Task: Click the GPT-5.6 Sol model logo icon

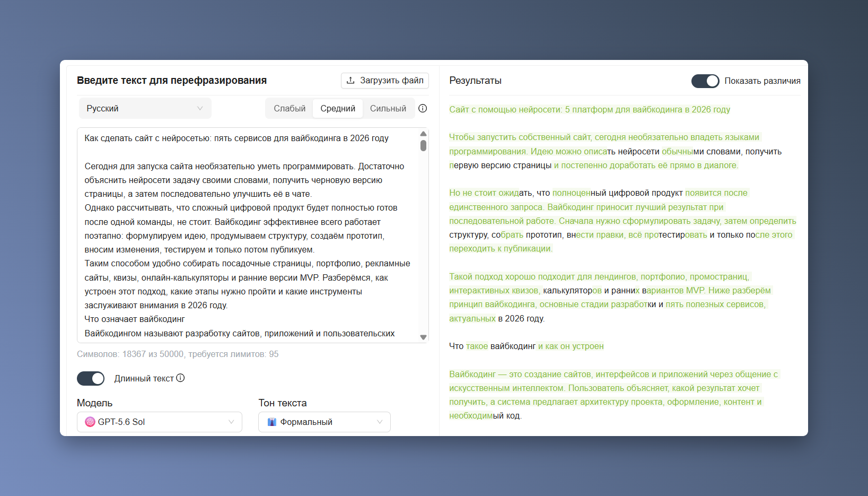Action: coord(90,422)
